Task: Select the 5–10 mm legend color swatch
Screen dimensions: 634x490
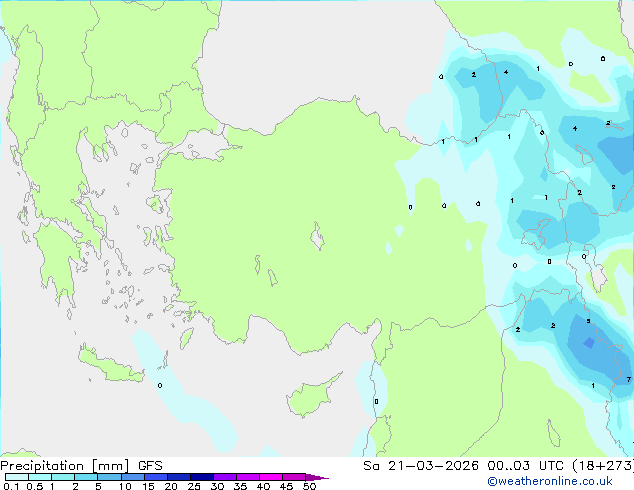Action: 109,477
